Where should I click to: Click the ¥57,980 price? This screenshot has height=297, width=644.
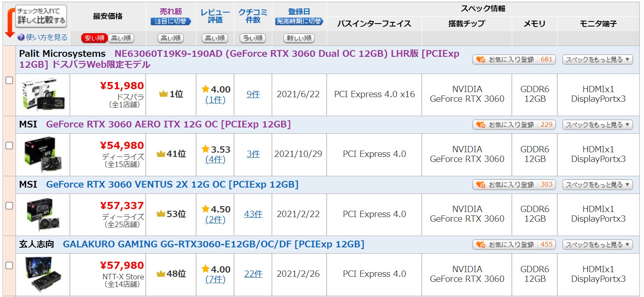(x=122, y=265)
